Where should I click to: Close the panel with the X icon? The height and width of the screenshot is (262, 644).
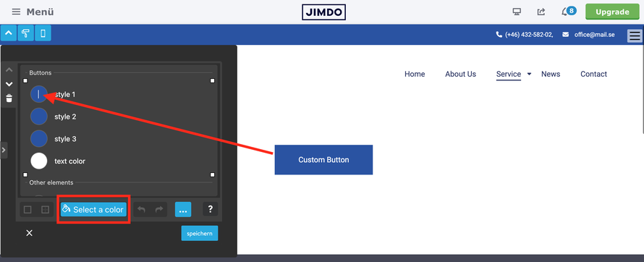tap(29, 233)
